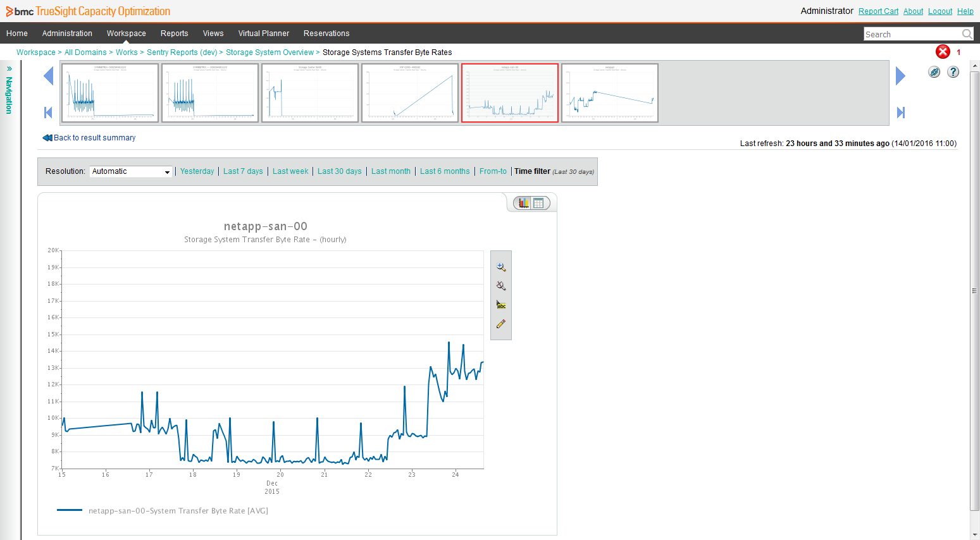Select the second chart thumbnail
Screen dimensions: 980x540
(x=210, y=93)
